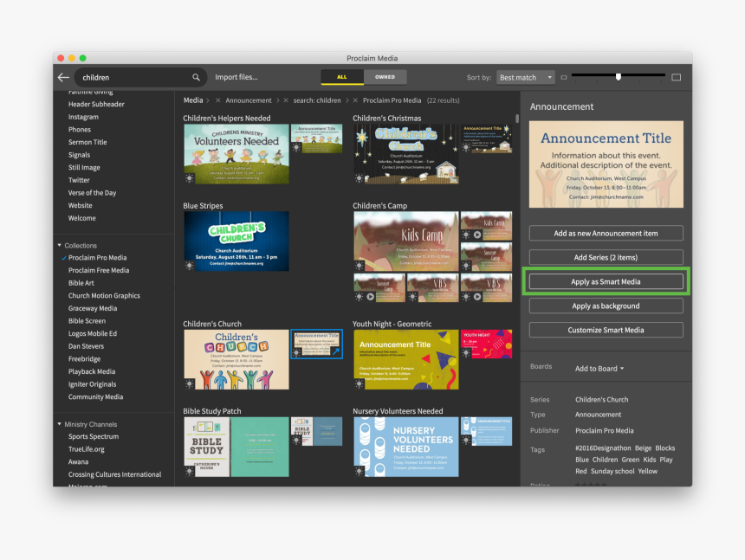The image size is (745, 560).
Task: Click Add Series (2 items) button
Action: (x=606, y=258)
